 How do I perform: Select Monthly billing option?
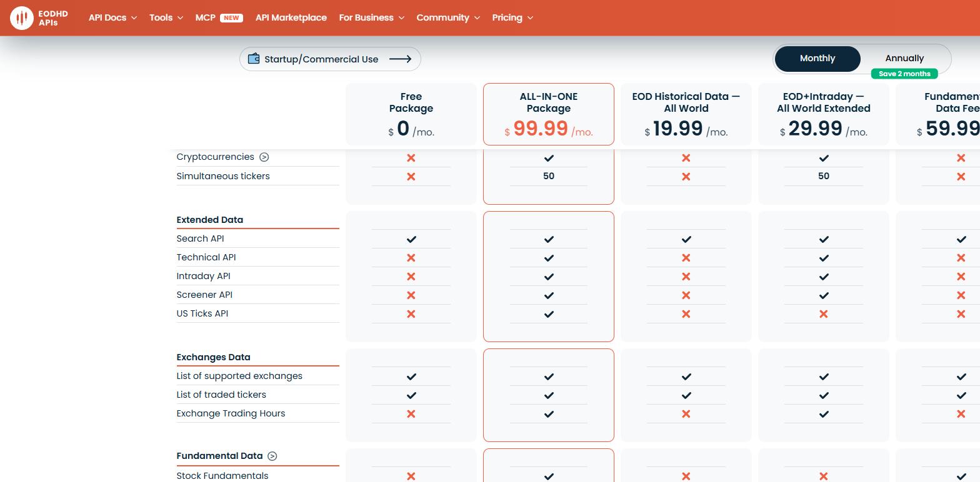pos(817,59)
